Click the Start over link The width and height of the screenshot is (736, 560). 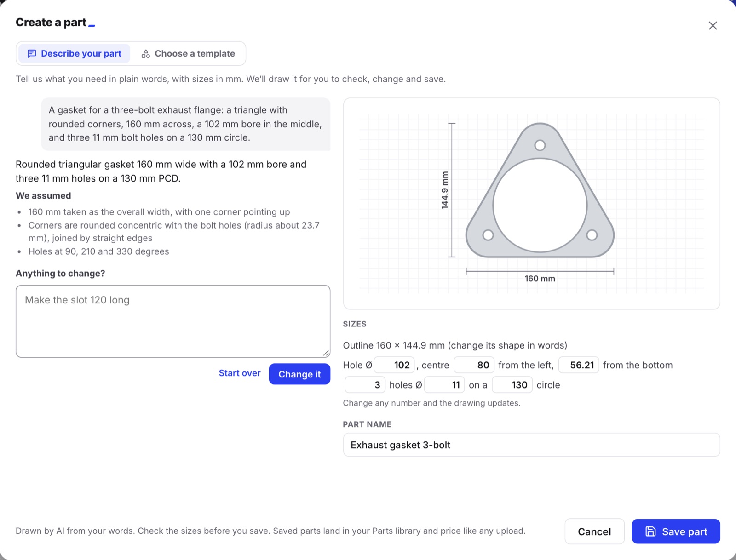click(240, 373)
